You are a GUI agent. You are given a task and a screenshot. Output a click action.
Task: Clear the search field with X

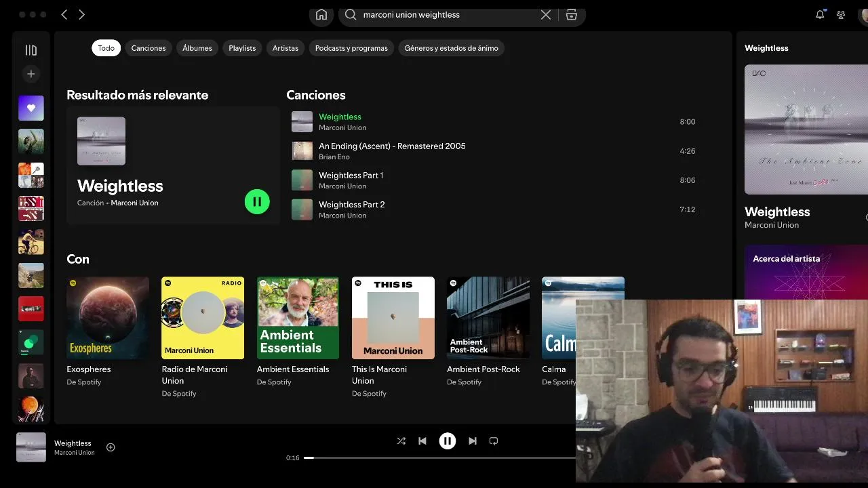[546, 15]
